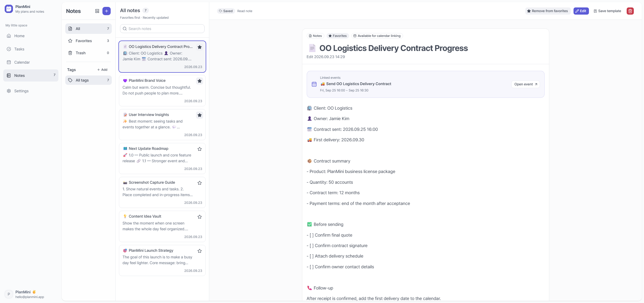
Task: Click the Attach delivery schedule checklist line
Action: 335,256
